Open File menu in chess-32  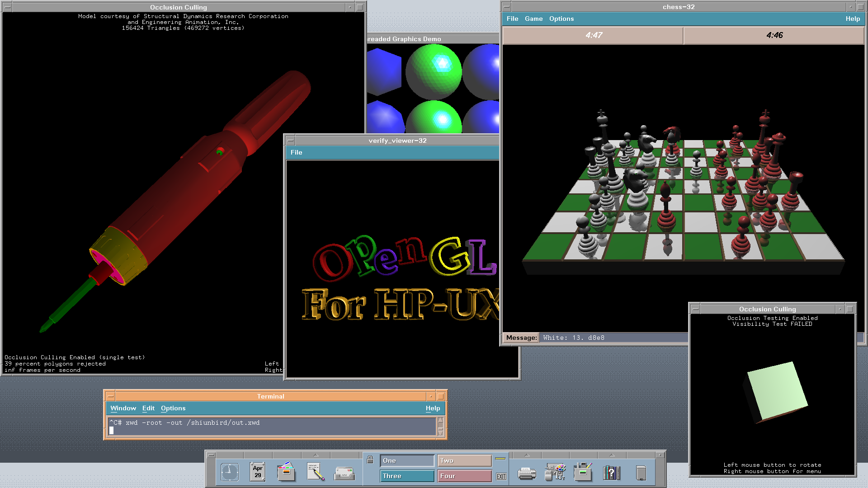pyautogui.click(x=512, y=19)
